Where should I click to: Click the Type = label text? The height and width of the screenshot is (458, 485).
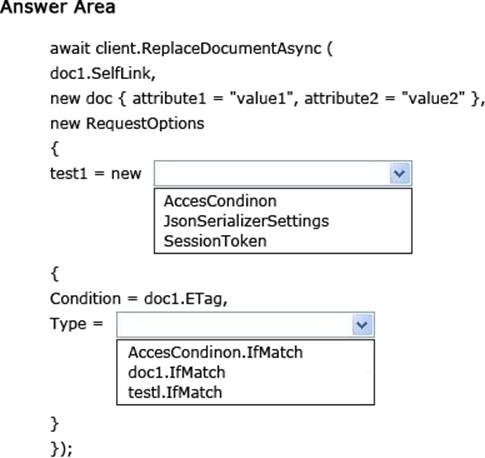[x=76, y=324]
